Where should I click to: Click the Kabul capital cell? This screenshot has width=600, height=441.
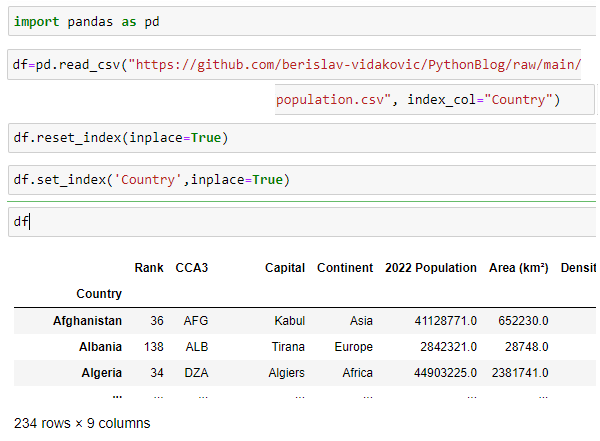(289, 321)
